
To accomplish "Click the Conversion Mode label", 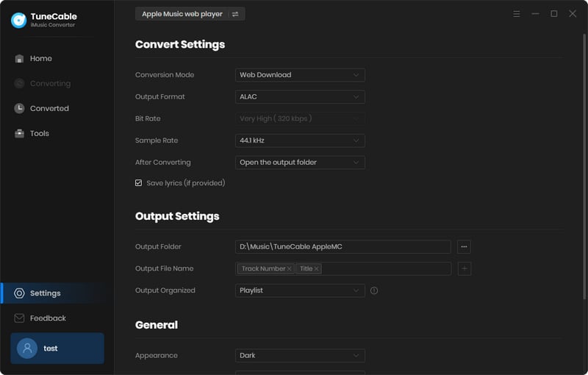I will click(x=165, y=75).
